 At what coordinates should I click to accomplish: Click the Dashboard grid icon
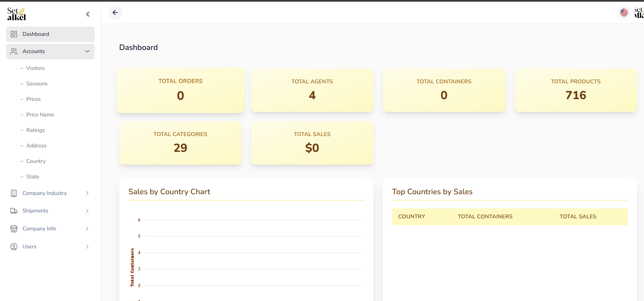[x=14, y=34]
